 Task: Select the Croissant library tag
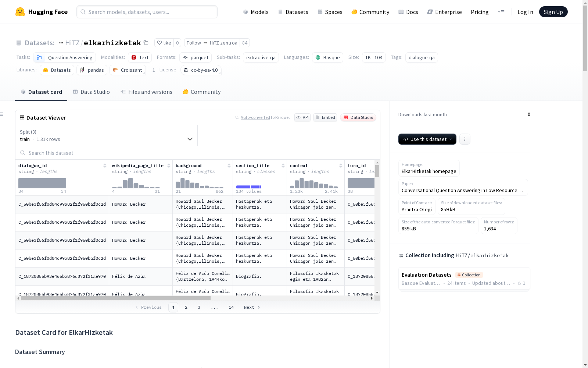coord(128,70)
